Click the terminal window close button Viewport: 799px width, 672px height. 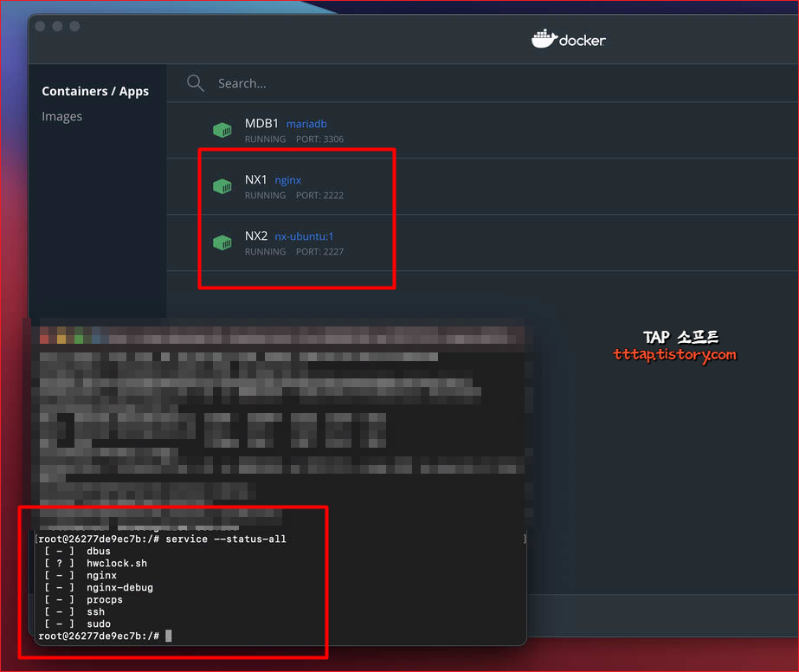point(44,339)
